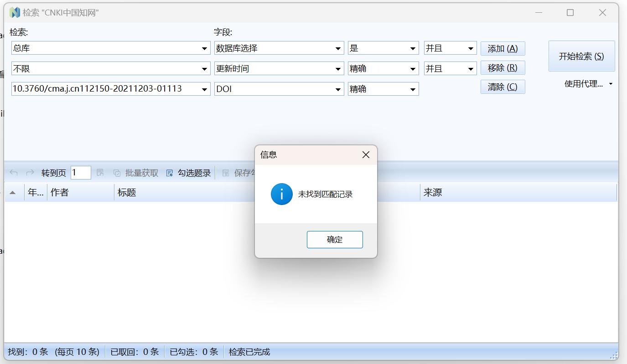Click the info icon in the 信息 dialog

pyautogui.click(x=281, y=194)
